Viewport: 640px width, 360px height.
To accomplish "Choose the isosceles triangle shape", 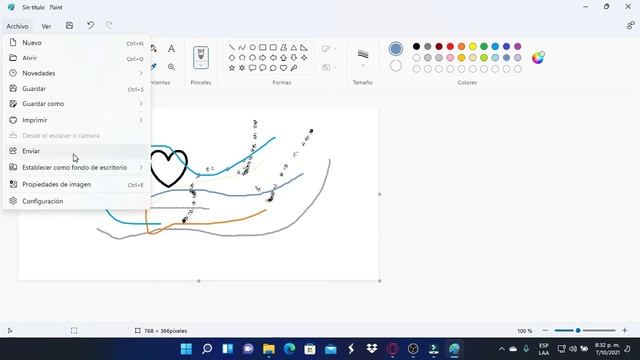I will 293,47.
